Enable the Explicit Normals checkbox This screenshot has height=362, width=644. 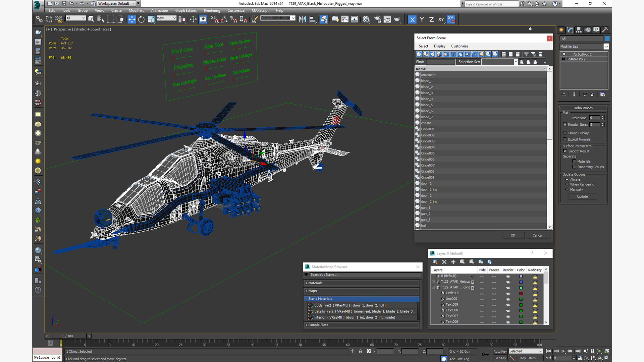[565, 139]
